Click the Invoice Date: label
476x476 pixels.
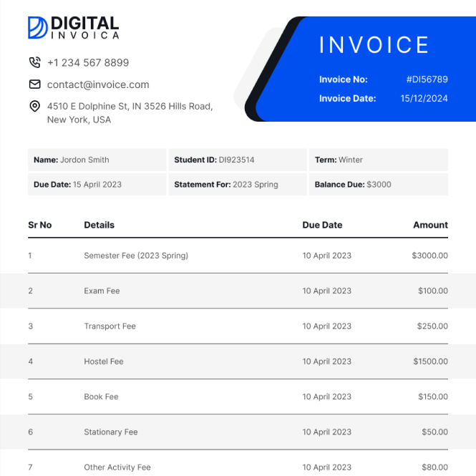tap(348, 98)
